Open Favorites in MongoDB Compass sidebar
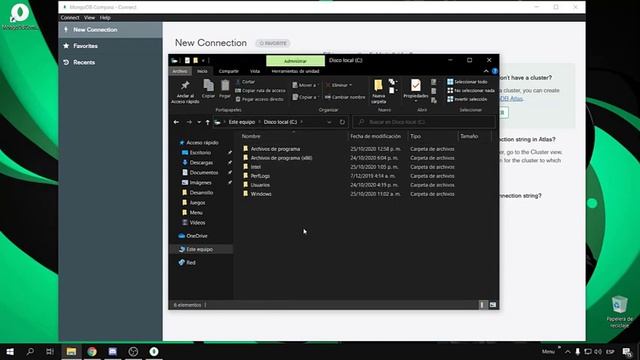The width and height of the screenshot is (640, 360). 85,46
